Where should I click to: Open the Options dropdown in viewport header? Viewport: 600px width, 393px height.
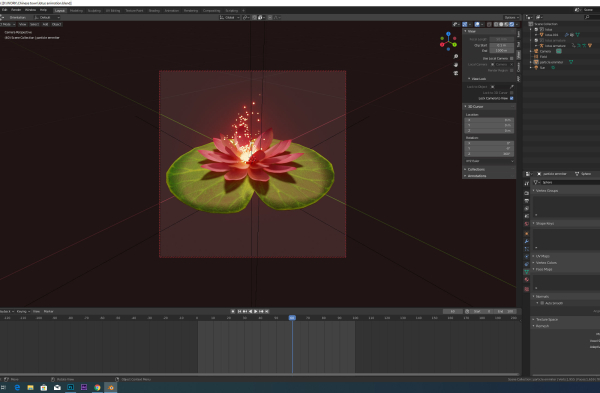pyautogui.click(x=511, y=17)
